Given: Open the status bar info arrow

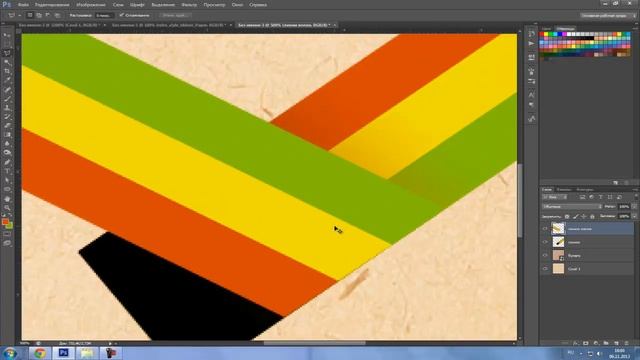Looking at the screenshot, I should coord(110,343).
